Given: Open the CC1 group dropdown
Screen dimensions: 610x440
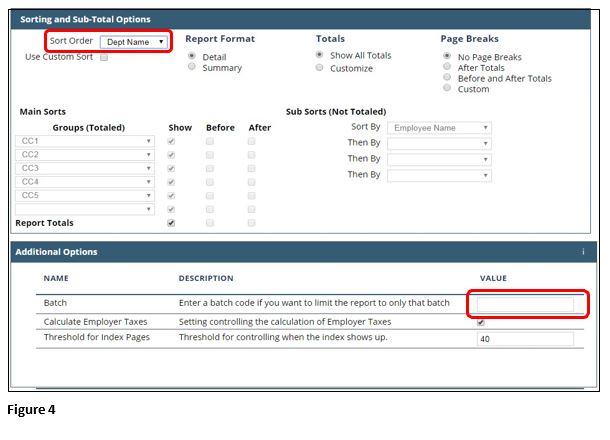Looking at the screenshot, I should tap(86, 142).
